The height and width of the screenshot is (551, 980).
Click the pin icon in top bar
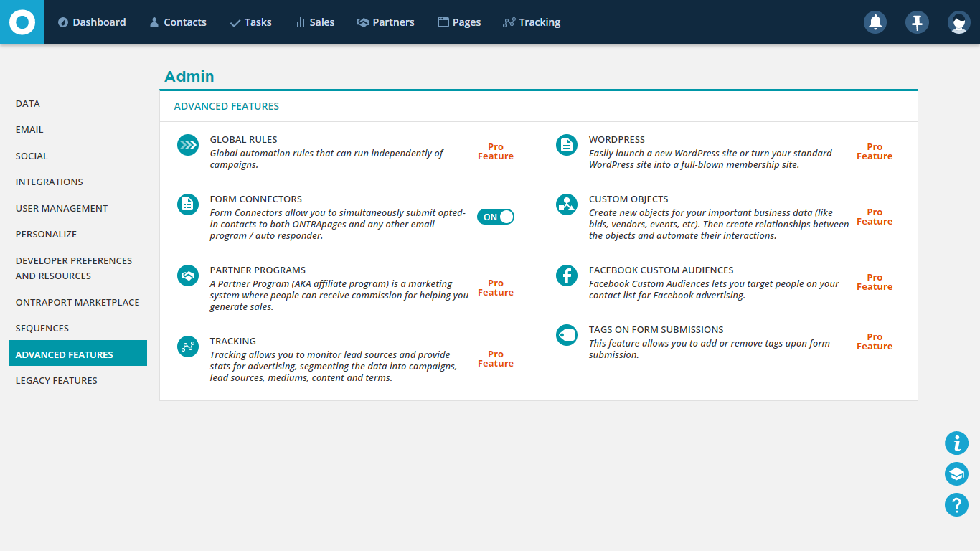coord(917,22)
